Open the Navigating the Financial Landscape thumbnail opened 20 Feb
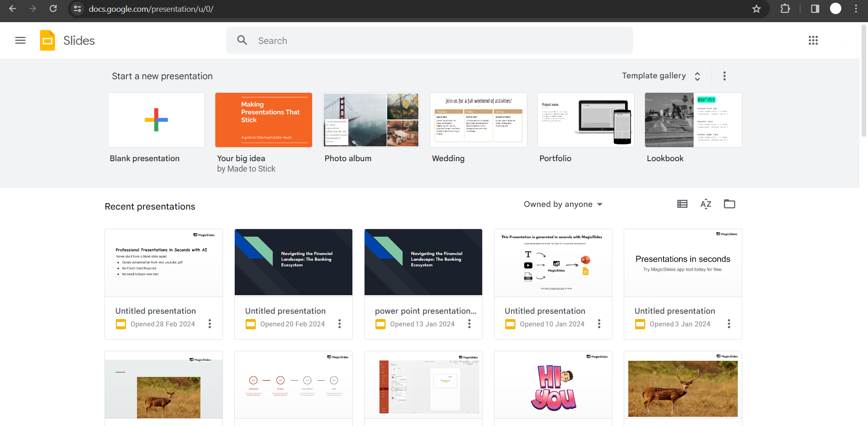 (294, 263)
